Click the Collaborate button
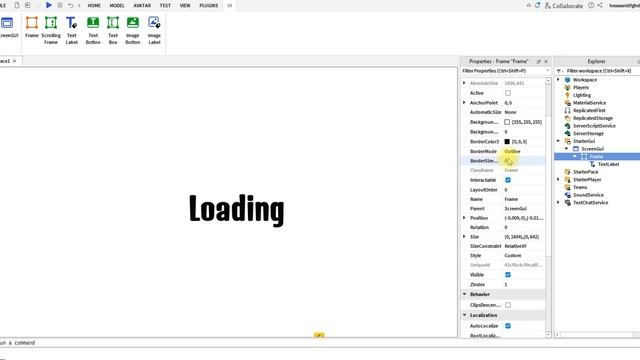 tap(564, 6)
